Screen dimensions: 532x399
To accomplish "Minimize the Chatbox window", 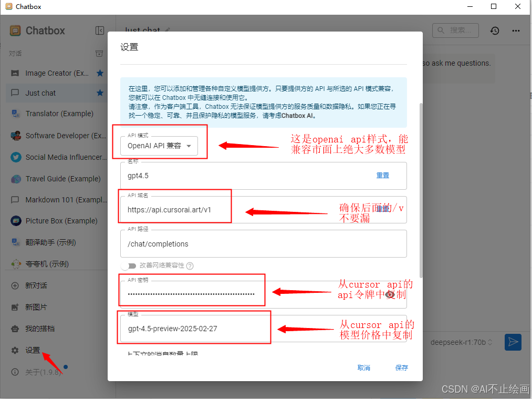I will 470,6.
